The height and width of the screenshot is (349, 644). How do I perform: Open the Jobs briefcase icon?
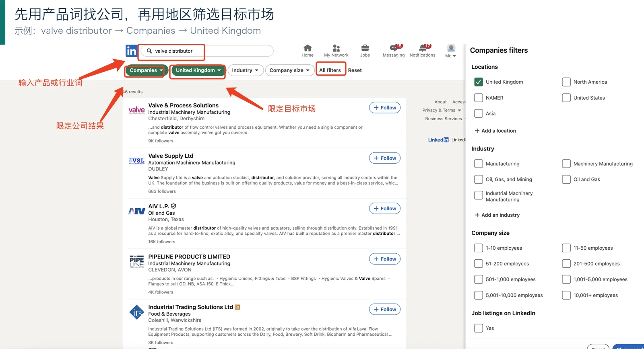(365, 48)
